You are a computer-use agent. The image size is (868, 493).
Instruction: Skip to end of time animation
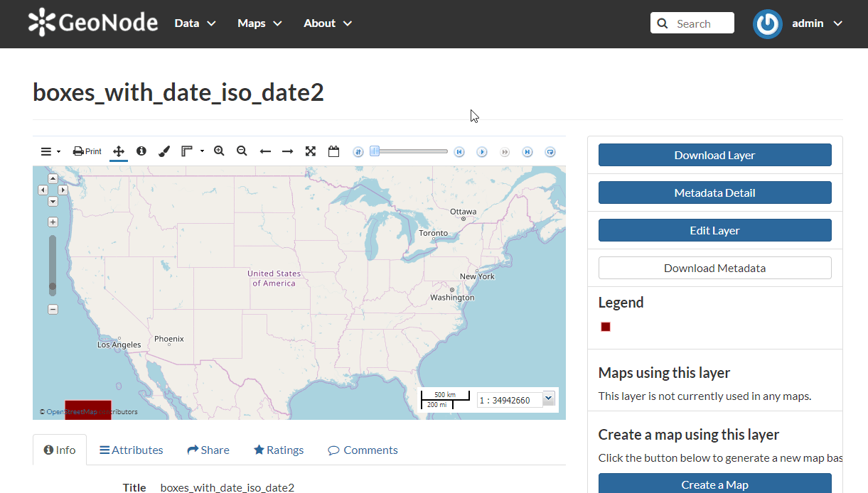click(527, 151)
